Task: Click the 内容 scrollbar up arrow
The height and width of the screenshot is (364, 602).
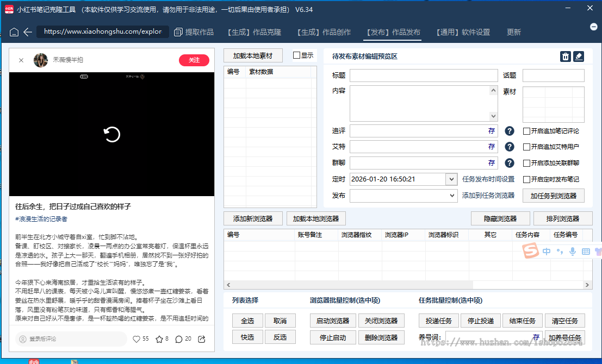Action: tap(493, 91)
